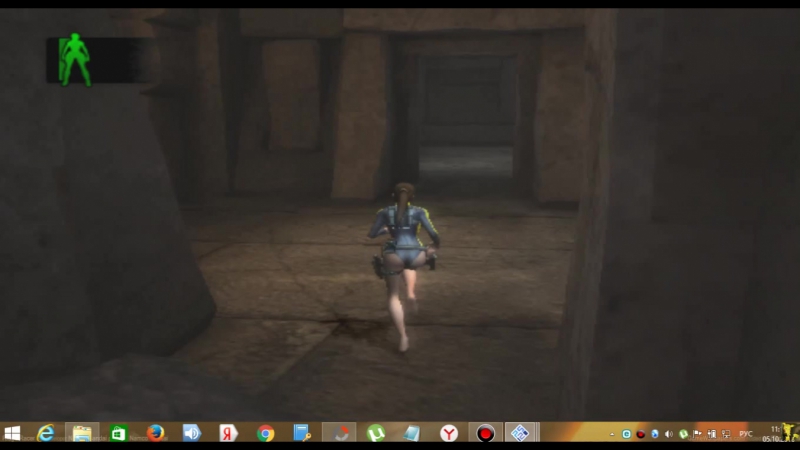Click the green character health indicator
Image resolution: width=800 pixels, height=450 pixels.
point(76,60)
